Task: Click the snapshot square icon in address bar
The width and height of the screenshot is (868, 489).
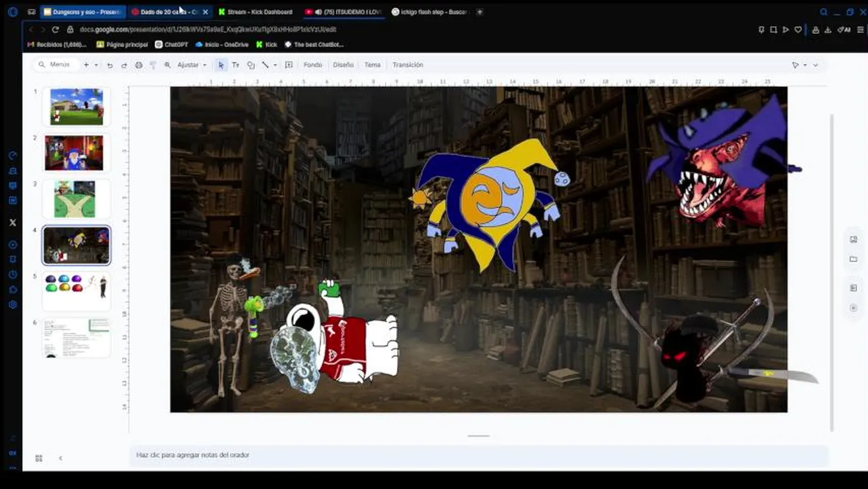Action: click(774, 29)
